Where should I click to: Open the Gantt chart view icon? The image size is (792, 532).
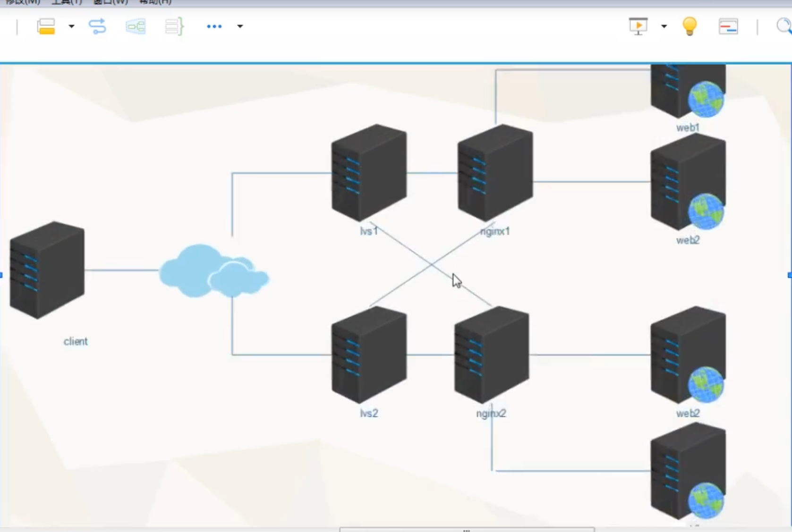click(x=728, y=26)
